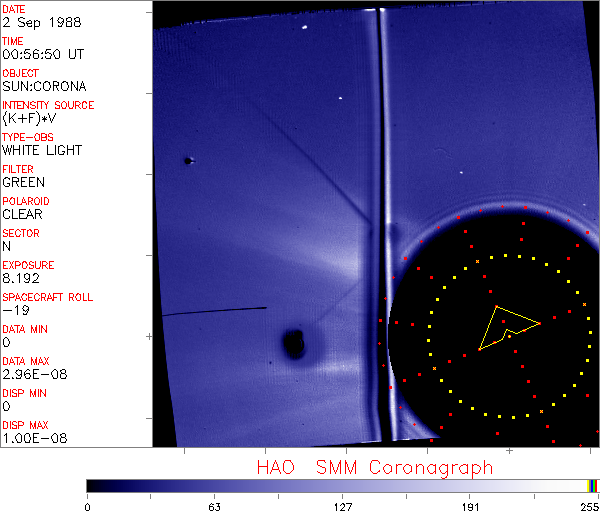Click the short black horizontal line at left

(214, 311)
